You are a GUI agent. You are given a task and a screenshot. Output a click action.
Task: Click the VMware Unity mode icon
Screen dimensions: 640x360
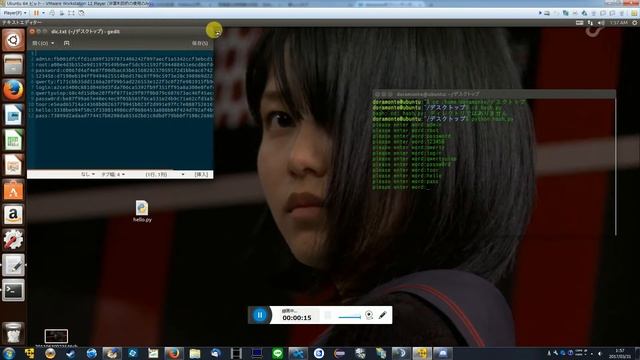(81, 13)
